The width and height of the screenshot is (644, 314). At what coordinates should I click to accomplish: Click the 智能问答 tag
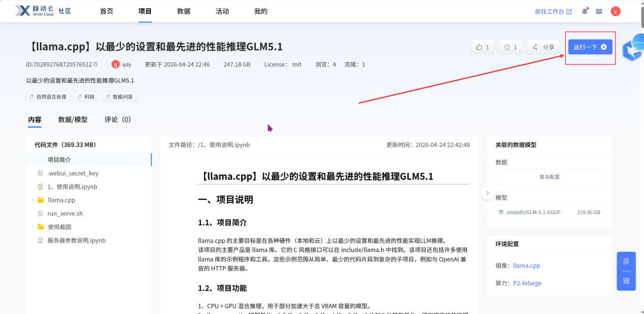119,97
